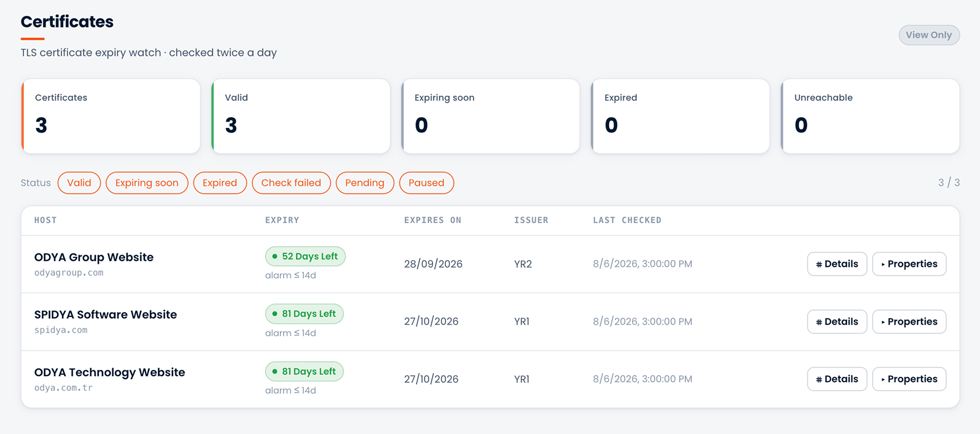Toggle the Pending status filter chip
980x434 pixels.
pos(365,183)
